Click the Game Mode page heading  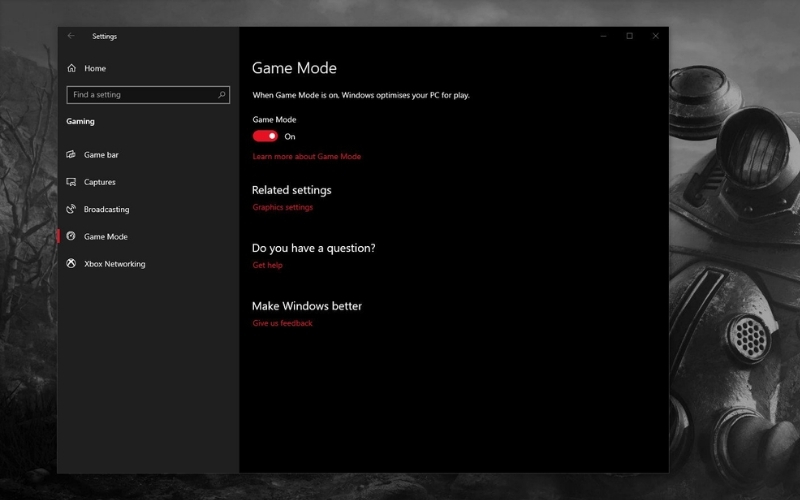tap(294, 68)
